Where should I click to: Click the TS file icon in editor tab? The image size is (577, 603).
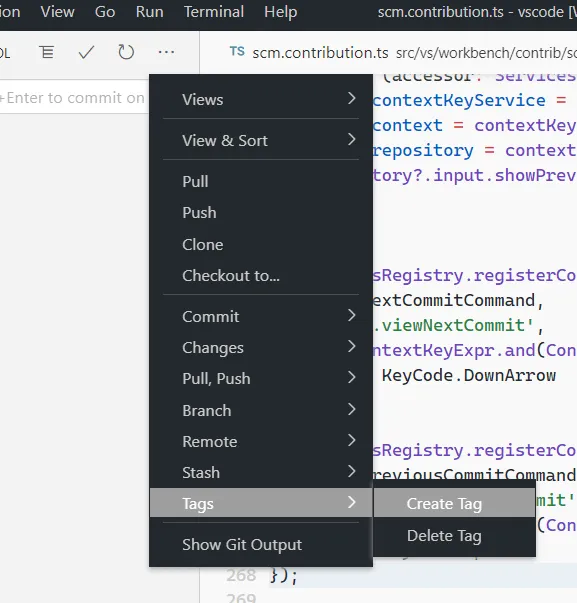[237, 51]
